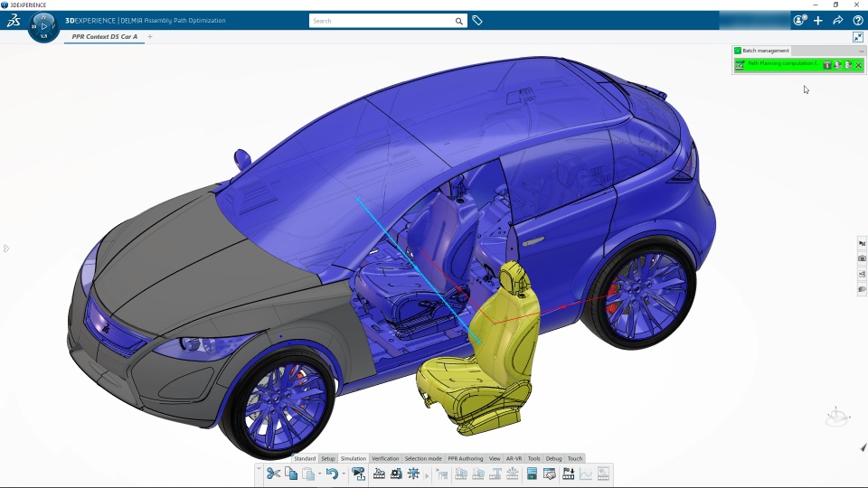Image resolution: width=868 pixels, height=488 pixels.
Task: Select the Simulation tab
Action: pos(354,459)
